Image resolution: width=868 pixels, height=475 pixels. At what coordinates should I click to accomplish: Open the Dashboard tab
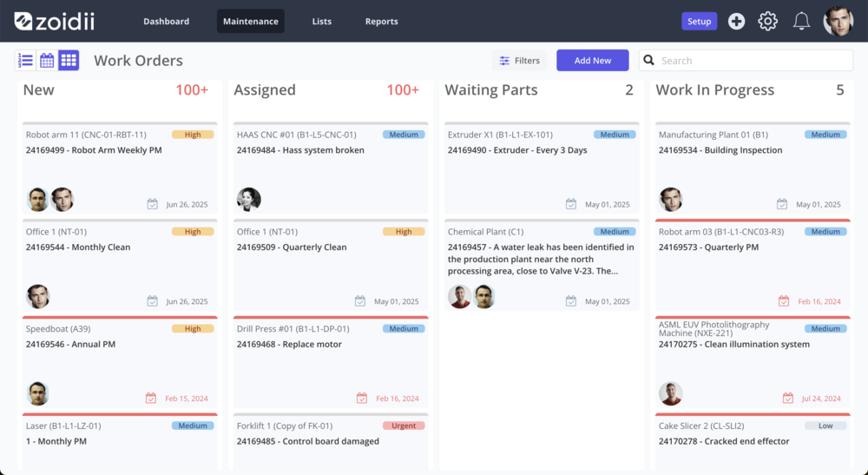click(166, 21)
